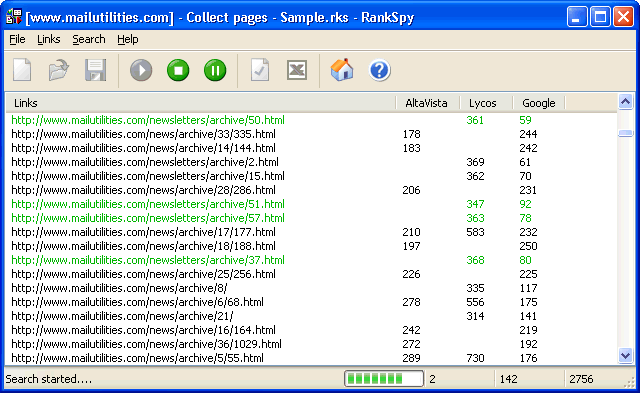Viewport: 640px width, 393px height.
Task: Open the File menu
Action: [17, 39]
